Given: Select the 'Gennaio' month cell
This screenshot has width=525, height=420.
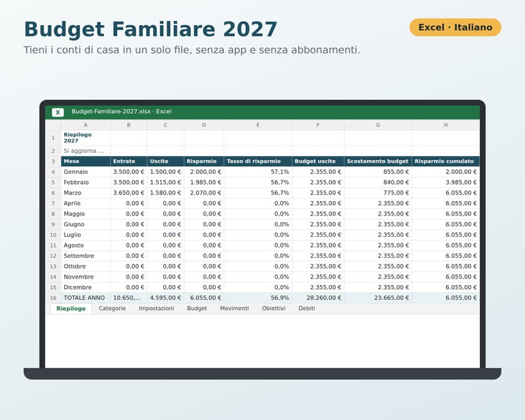Looking at the screenshot, I should (86, 172).
